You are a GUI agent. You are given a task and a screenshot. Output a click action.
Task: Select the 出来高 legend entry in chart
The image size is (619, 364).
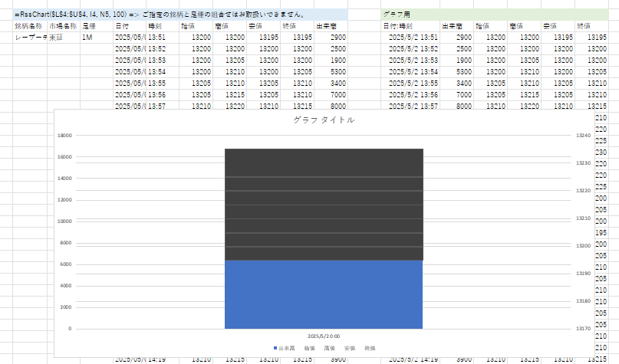tap(285, 348)
